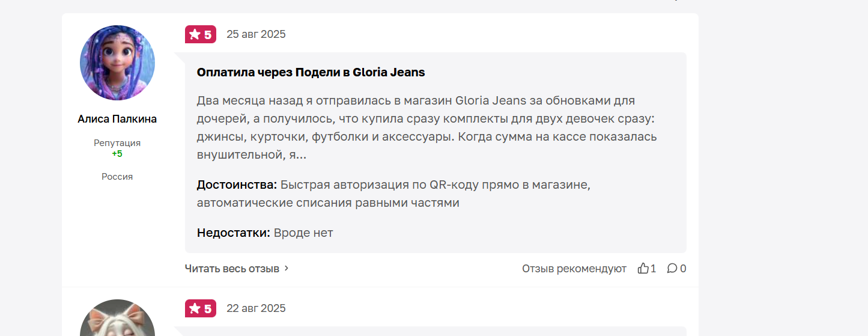Click the 22 авг 2025 review date
This screenshot has width=868, height=336.
pyautogui.click(x=256, y=308)
